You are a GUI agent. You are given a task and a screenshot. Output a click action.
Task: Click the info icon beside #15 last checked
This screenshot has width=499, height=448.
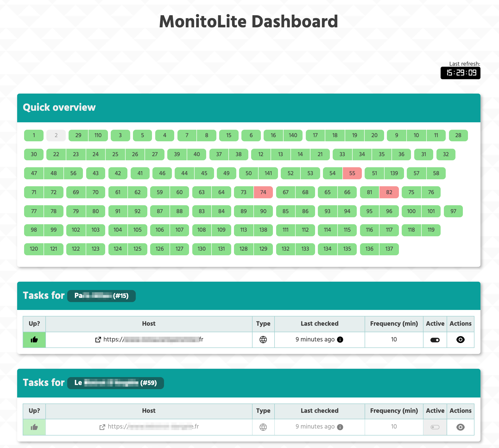click(x=340, y=340)
